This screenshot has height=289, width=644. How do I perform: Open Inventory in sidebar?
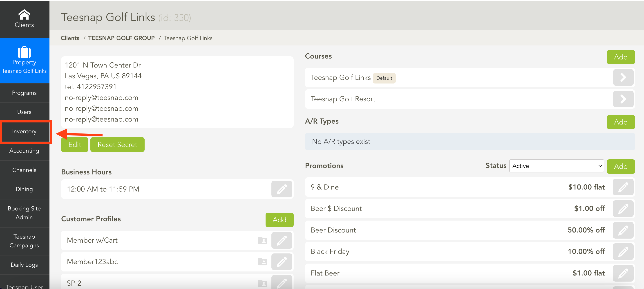[24, 131]
